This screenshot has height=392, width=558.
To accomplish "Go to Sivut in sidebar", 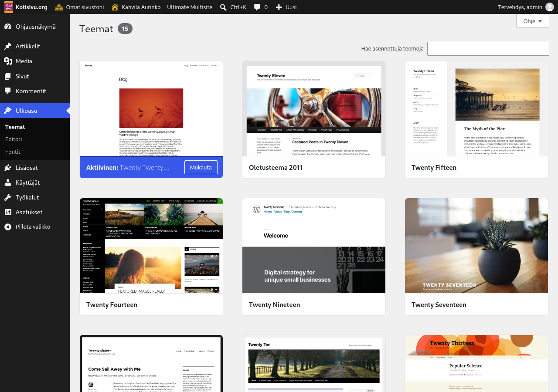I will coord(35,76).
